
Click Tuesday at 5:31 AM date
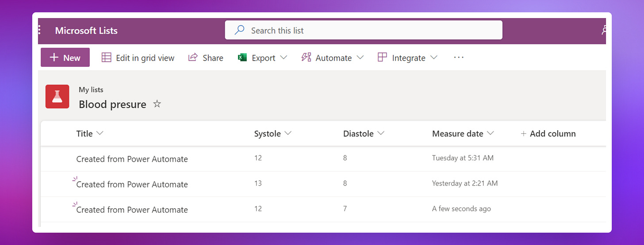(x=463, y=158)
